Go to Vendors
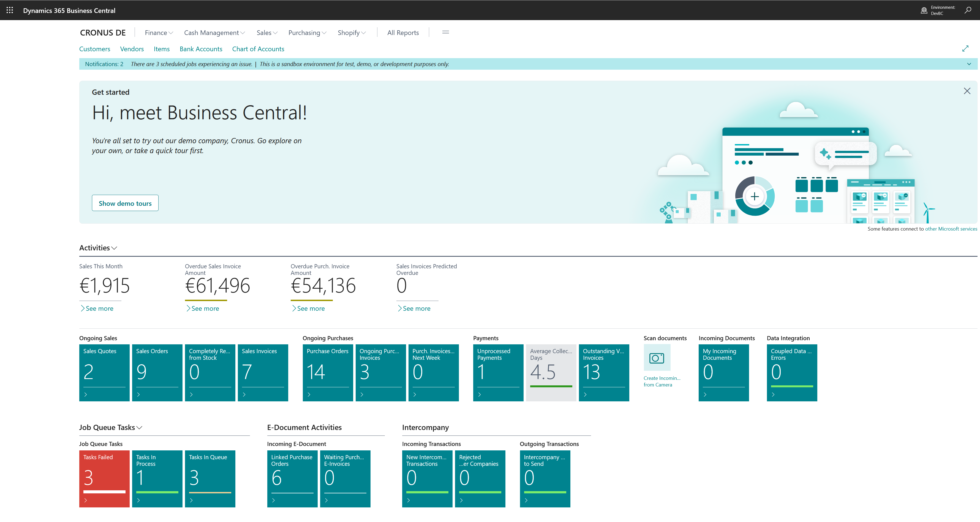Viewport: 980px width, 522px height. point(132,49)
